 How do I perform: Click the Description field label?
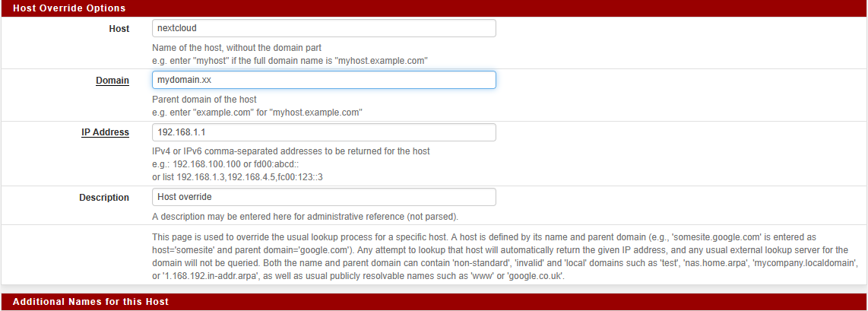pos(104,198)
